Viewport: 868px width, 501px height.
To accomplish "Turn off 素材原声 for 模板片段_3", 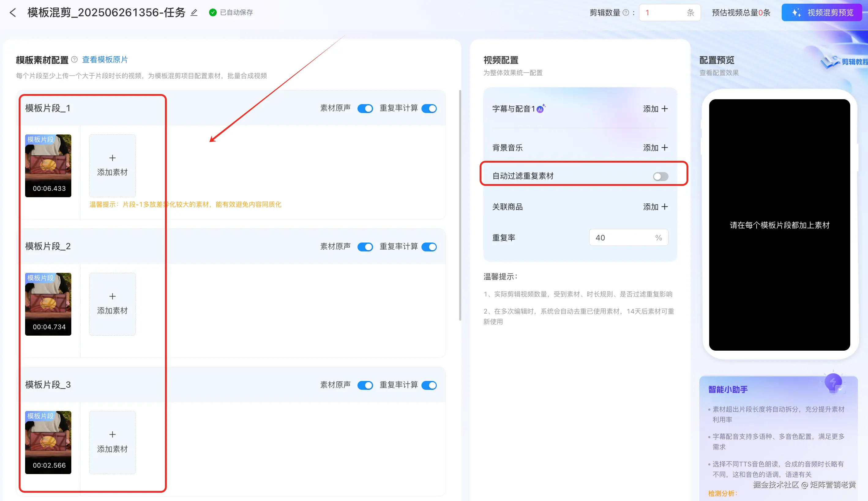I will point(365,385).
